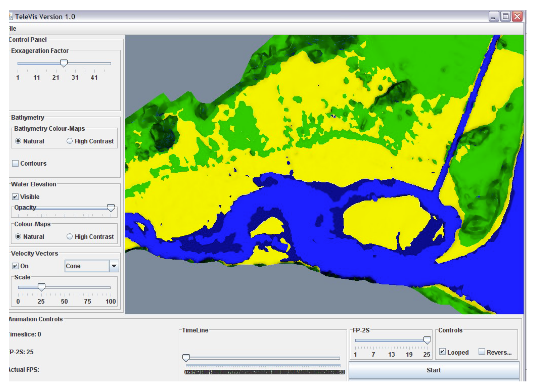Minimize the TeleVis window
This screenshot has width=535, height=392.
493,17
